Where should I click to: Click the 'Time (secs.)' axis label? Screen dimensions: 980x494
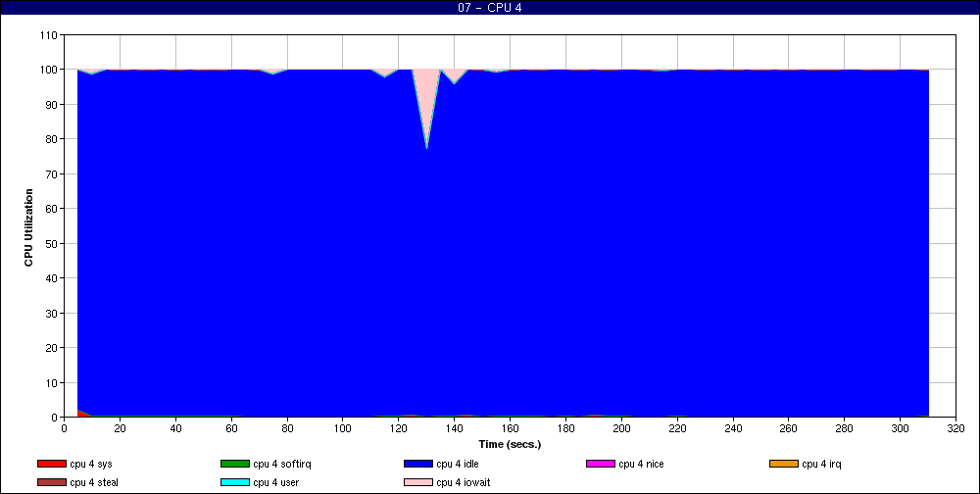pyautogui.click(x=510, y=445)
